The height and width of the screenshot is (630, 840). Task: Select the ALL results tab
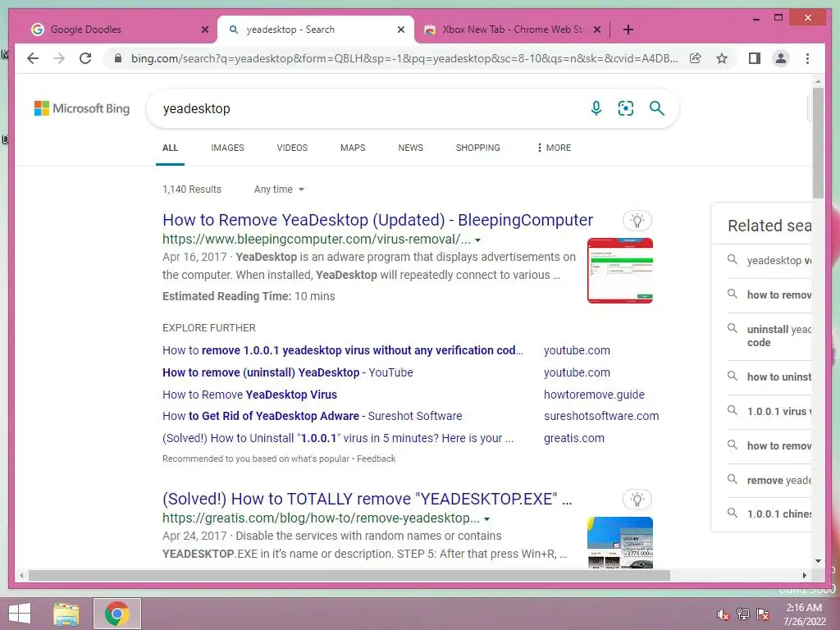[x=170, y=148]
